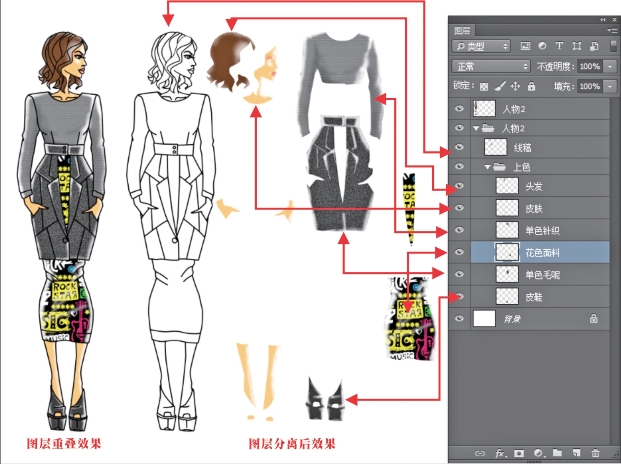Image resolution: width=621 pixels, height=464 pixels.
Task: Click the adjustment layer filter icon
Action: point(542,46)
